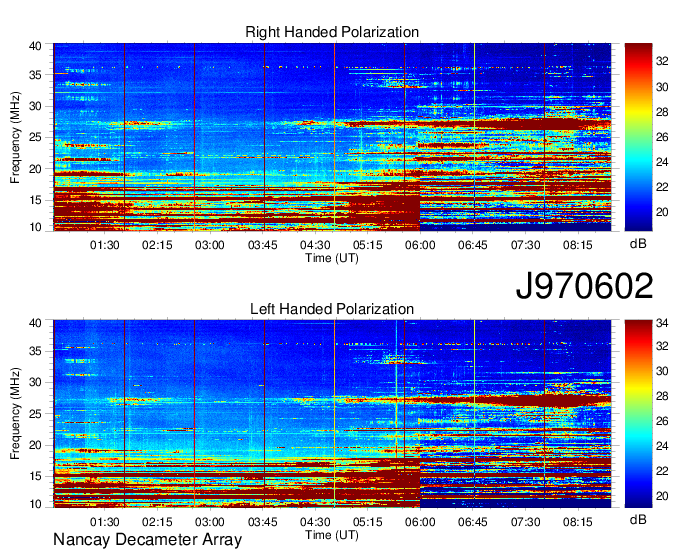Screen dimensions: 680x552
Task: Click the 26 dB label on lower color bar
Action: [x=662, y=421]
